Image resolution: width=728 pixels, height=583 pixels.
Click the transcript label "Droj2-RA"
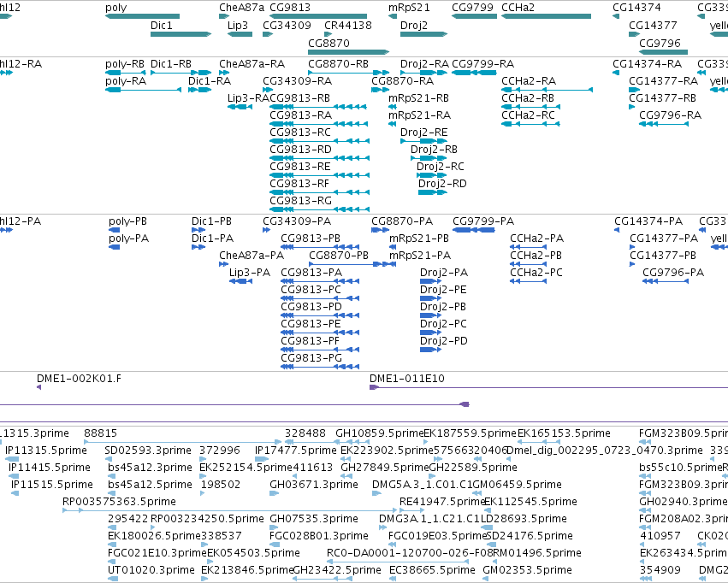[425, 64]
